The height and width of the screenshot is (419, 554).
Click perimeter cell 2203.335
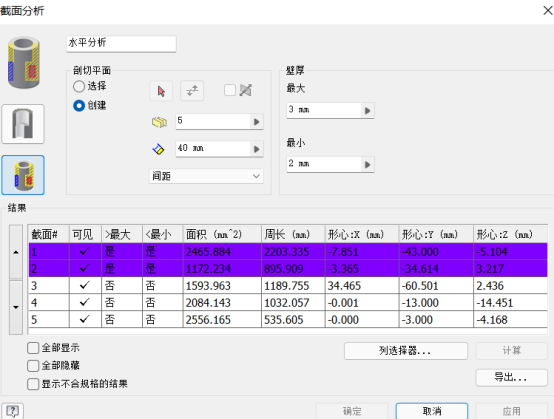point(293,252)
